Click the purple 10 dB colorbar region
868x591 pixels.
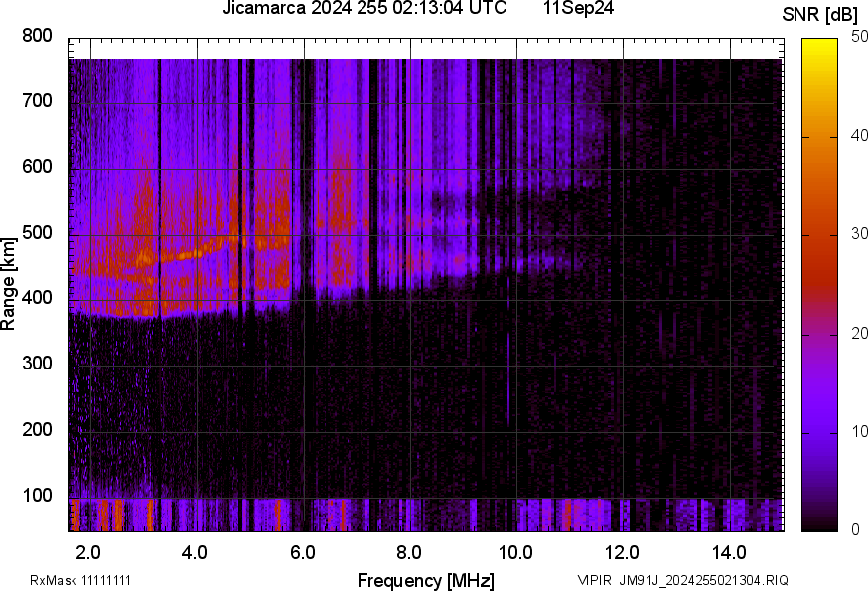click(x=819, y=432)
